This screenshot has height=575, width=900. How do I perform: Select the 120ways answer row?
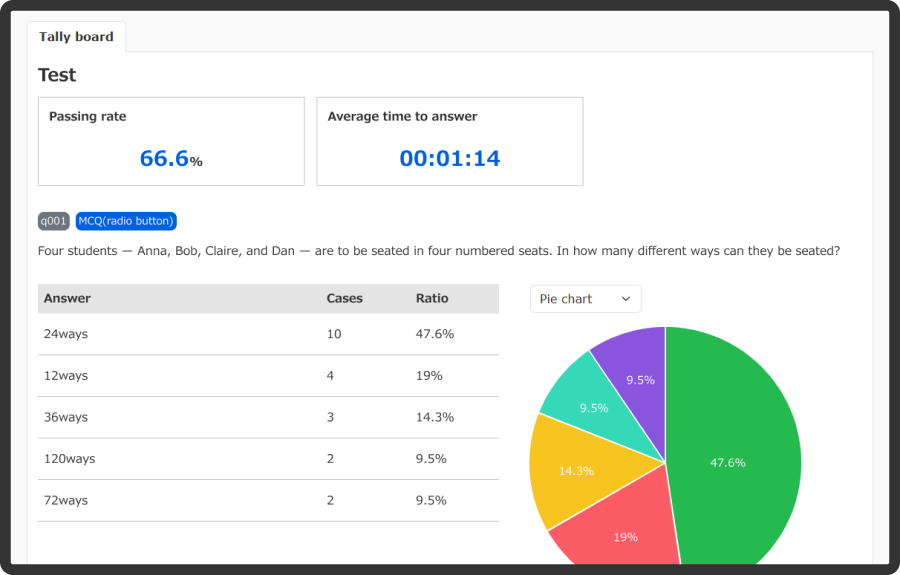click(268, 459)
